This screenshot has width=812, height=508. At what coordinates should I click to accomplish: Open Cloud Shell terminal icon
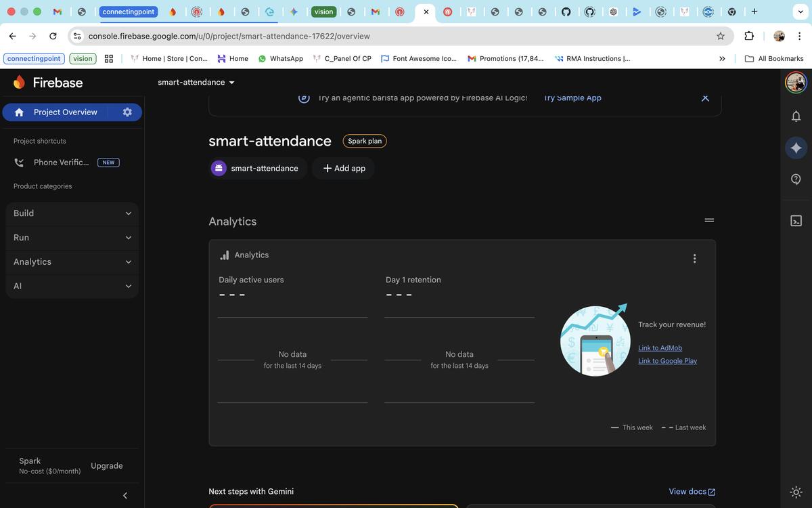point(796,221)
